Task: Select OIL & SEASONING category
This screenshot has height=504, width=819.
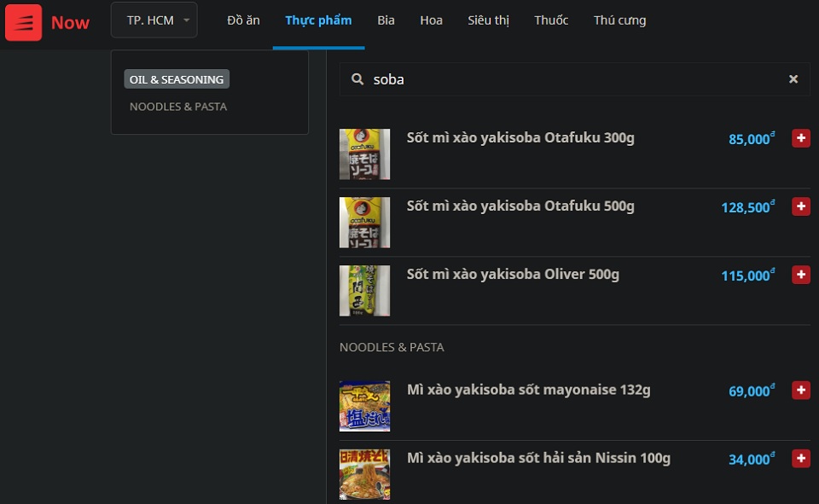Action: coord(177,79)
